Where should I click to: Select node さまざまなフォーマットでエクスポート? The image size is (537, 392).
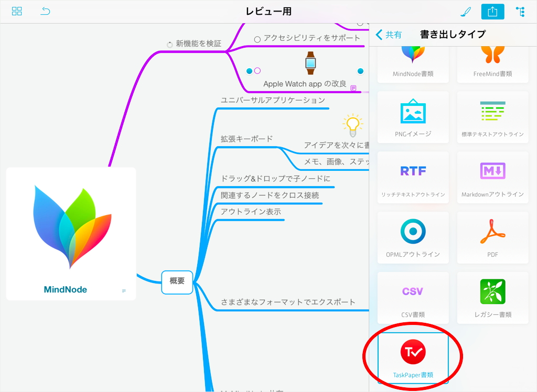coord(288,302)
